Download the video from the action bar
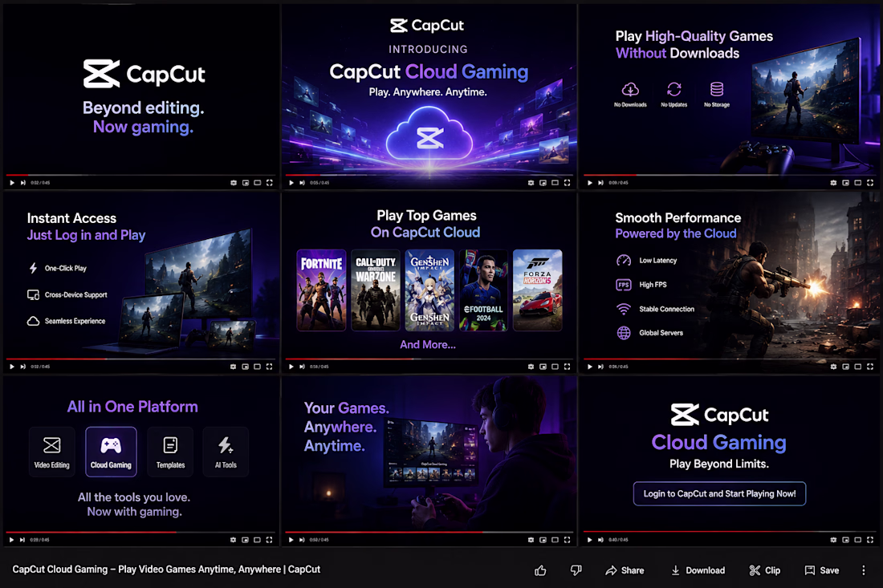 click(698, 570)
